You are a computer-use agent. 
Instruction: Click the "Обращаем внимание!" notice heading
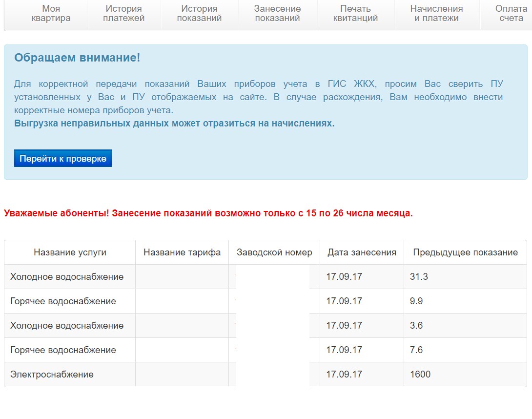tap(77, 58)
